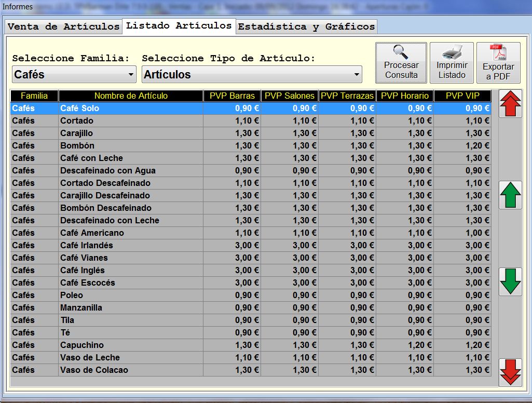Switch to the Venta de Artículos tab
532x403 pixels.
63,26
